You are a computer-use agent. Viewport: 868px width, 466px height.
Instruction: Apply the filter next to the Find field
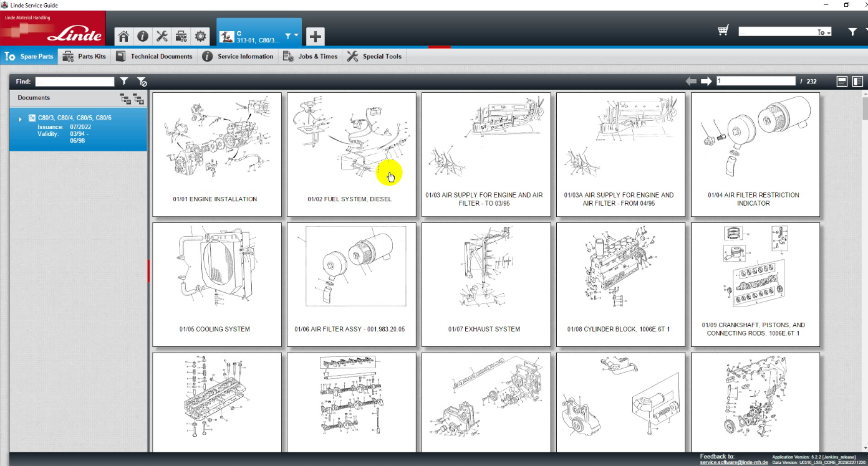pyautogui.click(x=124, y=82)
